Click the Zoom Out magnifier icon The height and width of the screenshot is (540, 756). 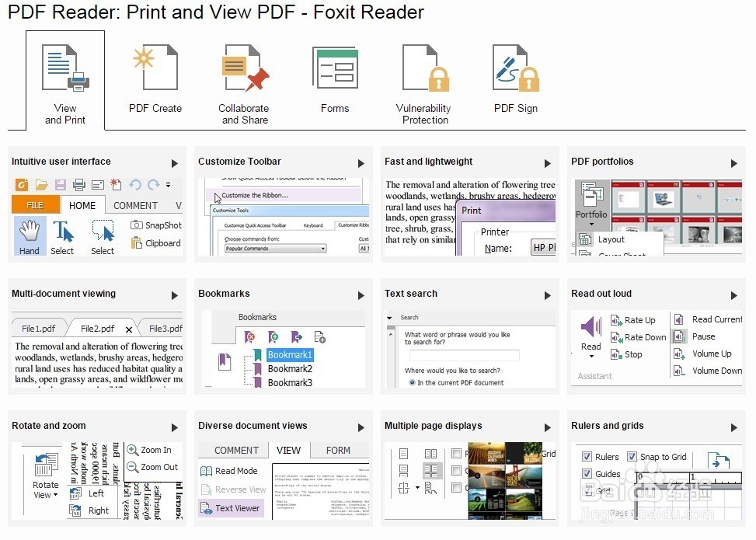133,467
